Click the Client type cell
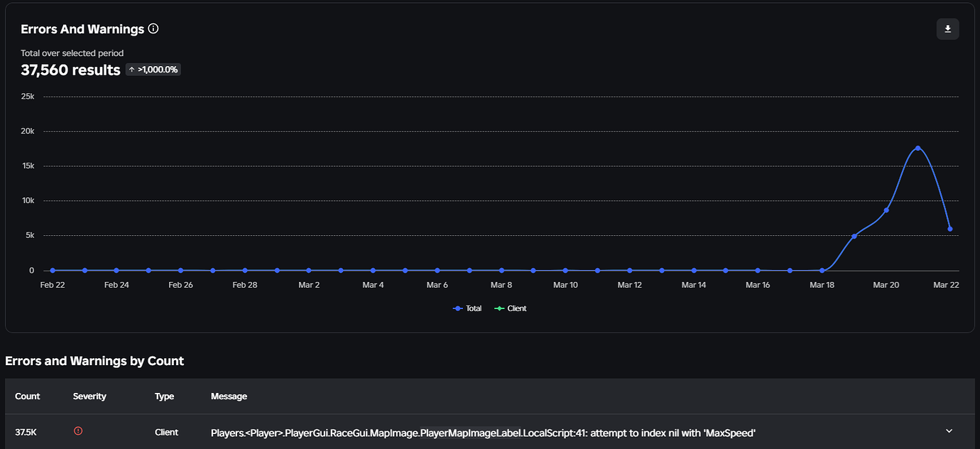This screenshot has height=449, width=980. click(167, 432)
